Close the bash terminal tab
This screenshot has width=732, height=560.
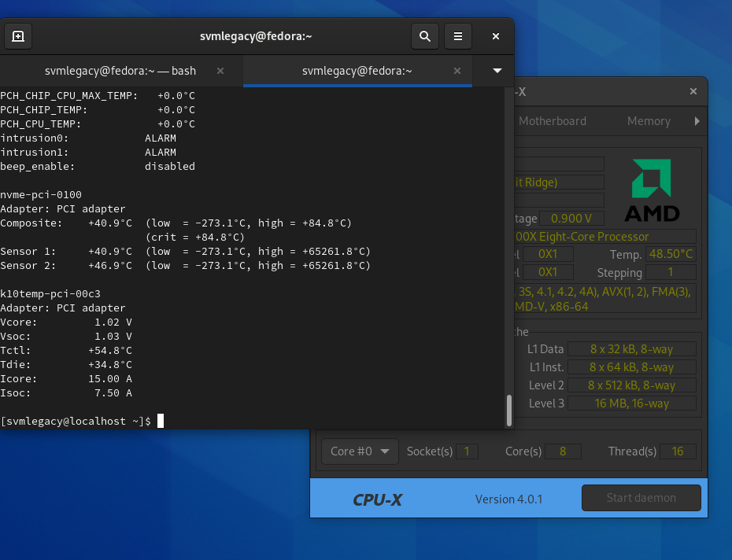pos(220,70)
